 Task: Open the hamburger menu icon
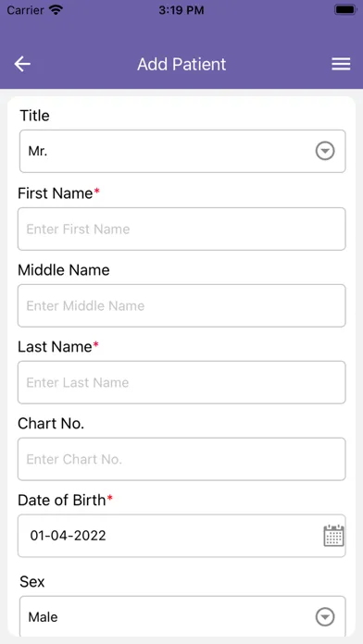coord(341,64)
